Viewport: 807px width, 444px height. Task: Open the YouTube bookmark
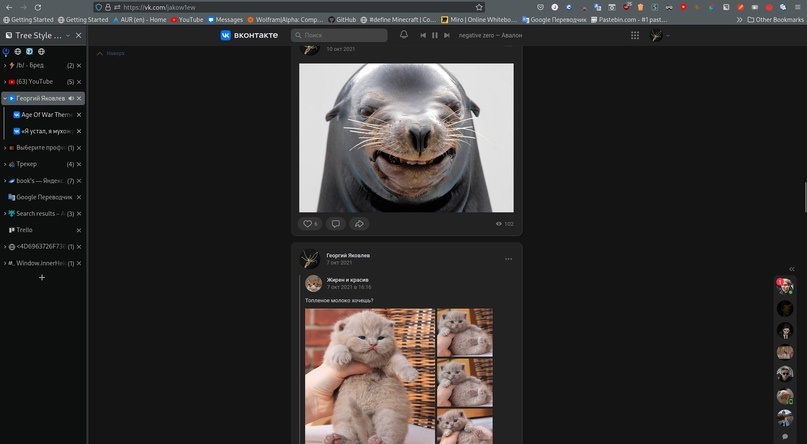pos(187,20)
